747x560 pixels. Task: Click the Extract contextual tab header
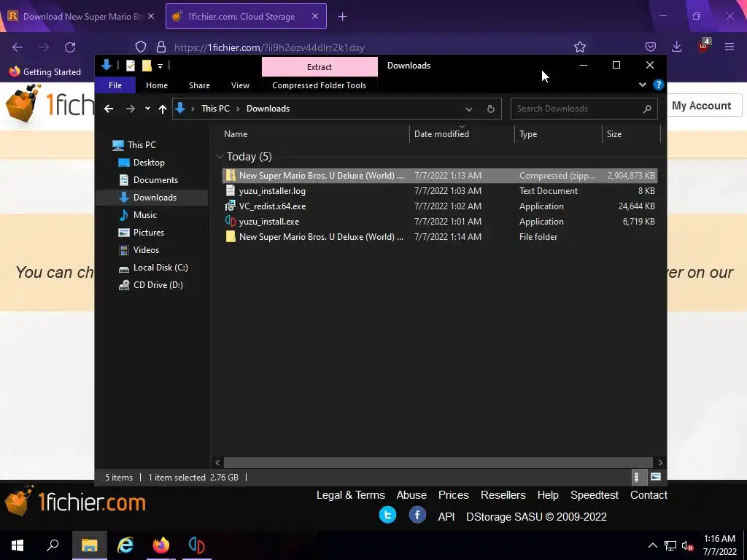320,67
